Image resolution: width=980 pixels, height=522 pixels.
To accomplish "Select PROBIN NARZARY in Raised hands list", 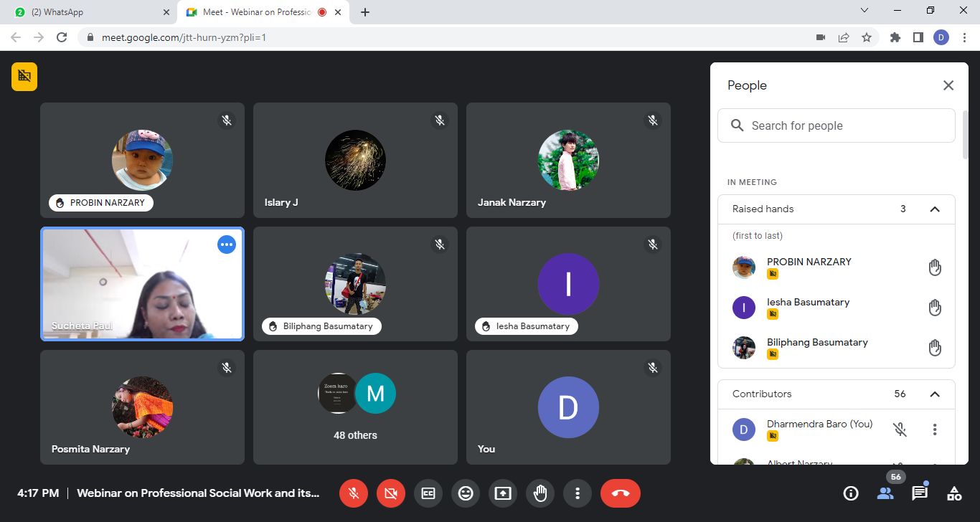I will [x=836, y=268].
